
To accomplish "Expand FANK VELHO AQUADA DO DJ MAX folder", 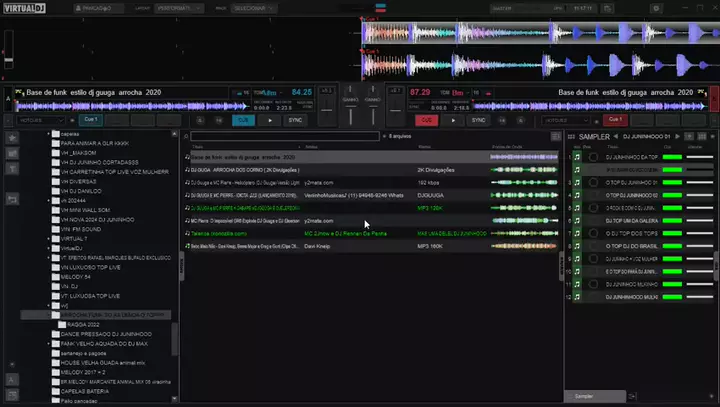I will (49, 344).
